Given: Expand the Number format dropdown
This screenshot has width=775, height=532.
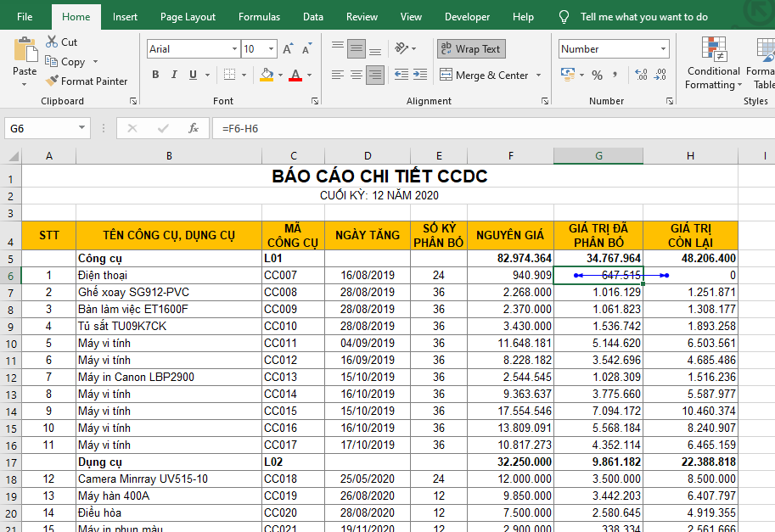Looking at the screenshot, I should (661, 49).
